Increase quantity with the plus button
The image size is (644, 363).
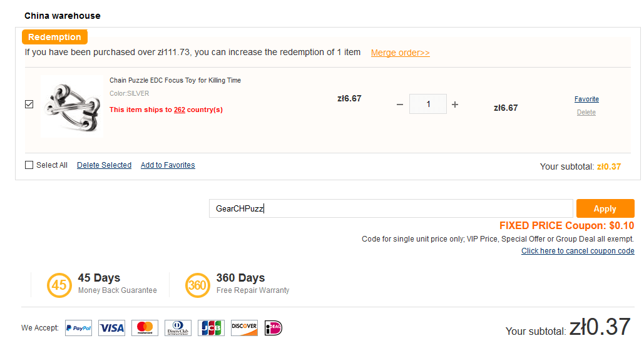[x=455, y=105]
